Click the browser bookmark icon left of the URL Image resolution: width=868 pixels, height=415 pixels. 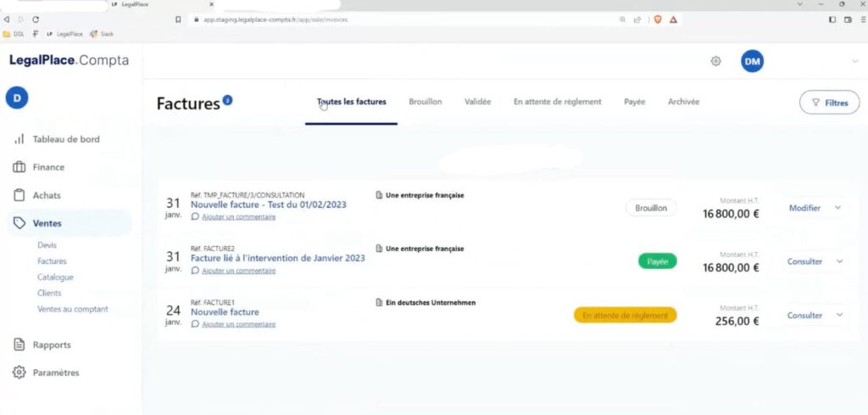click(178, 20)
